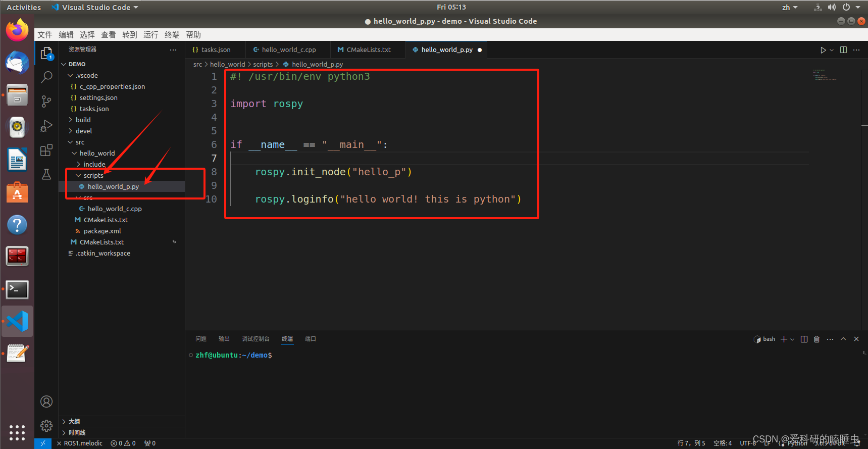Open package.xml in the explorer
Image resolution: width=868 pixels, height=449 pixels.
click(102, 231)
